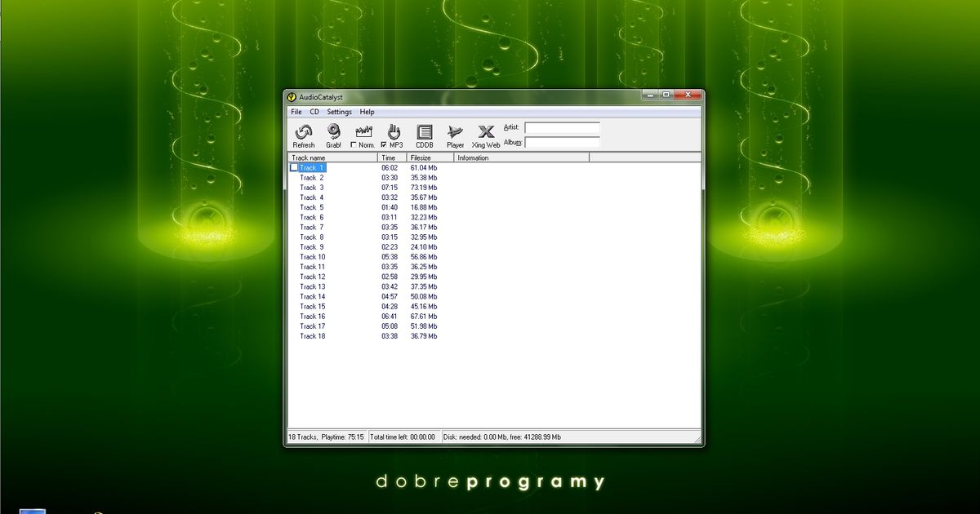
Task: Launch the Player icon
Action: (x=455, y=132)
